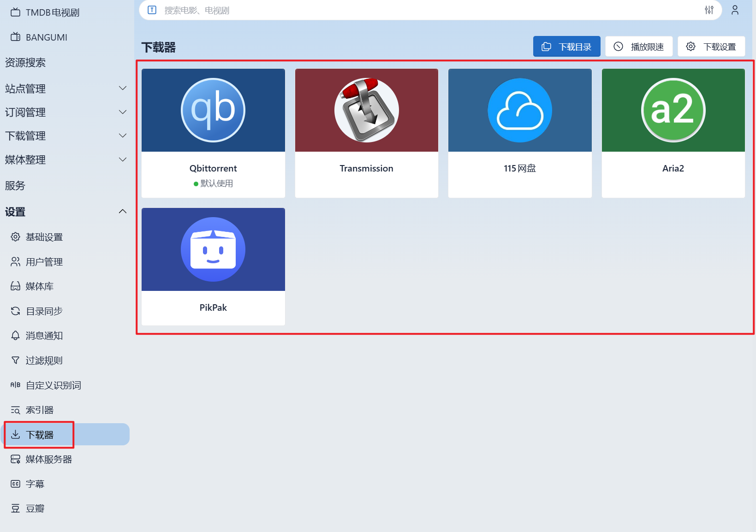Click the 索引器 search-list icon

[15, 410]
